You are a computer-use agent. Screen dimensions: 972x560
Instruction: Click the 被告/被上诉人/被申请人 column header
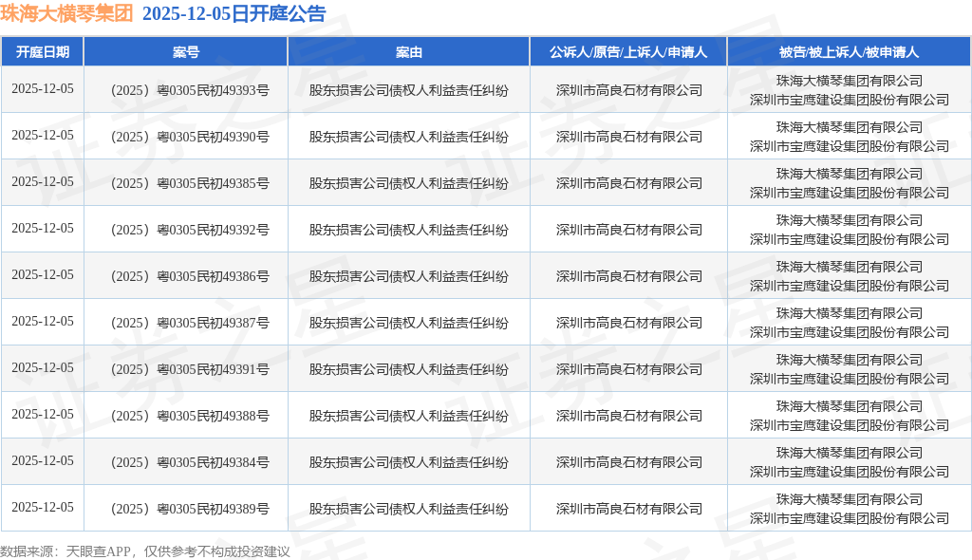(849, 52)
